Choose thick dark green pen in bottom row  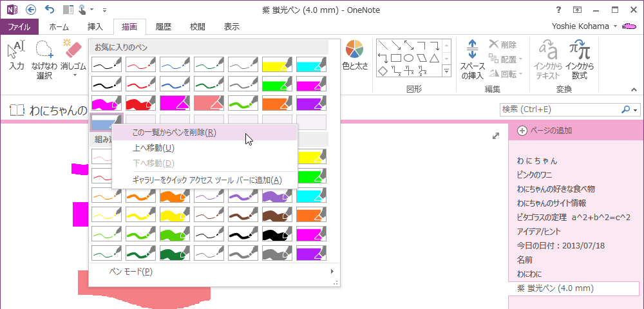(175, 253)
